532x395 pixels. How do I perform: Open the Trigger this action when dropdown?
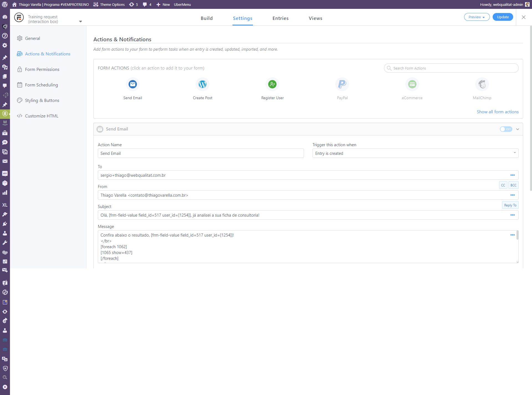coord(415,153)
